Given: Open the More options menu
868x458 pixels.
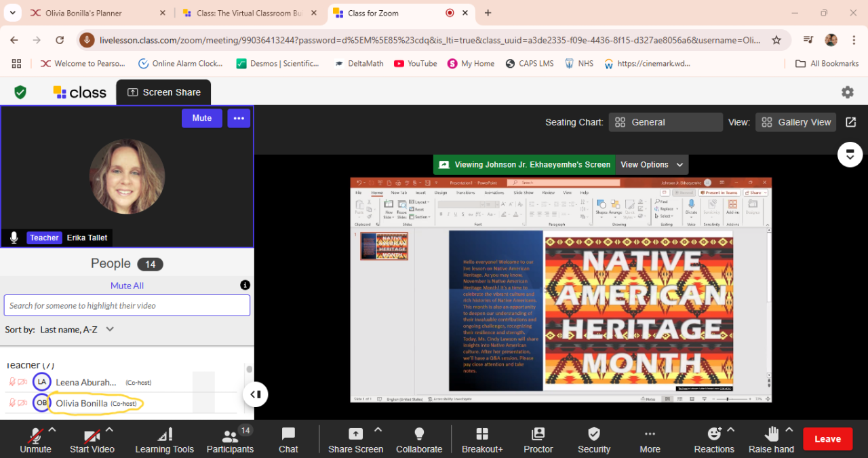Looking at the screenshot, I should [650, 440].
